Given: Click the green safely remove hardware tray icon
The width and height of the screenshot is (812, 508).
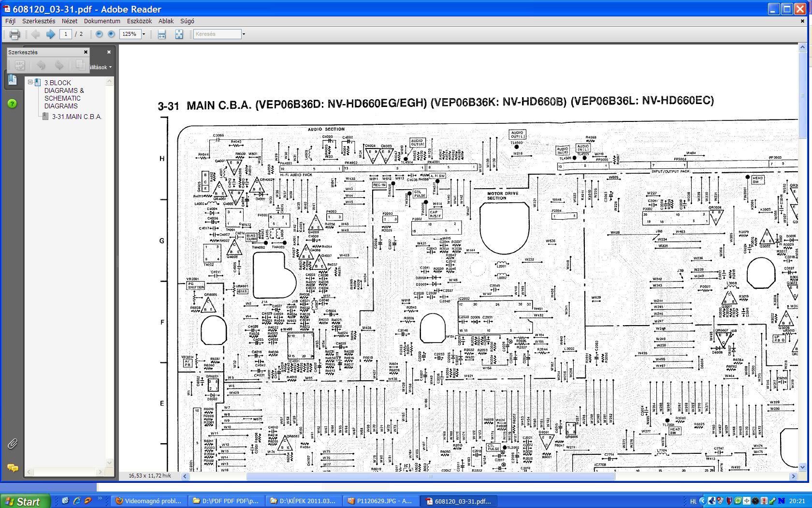Looking at the screenshot, I should pyautogui.click(x=772, y=501).
